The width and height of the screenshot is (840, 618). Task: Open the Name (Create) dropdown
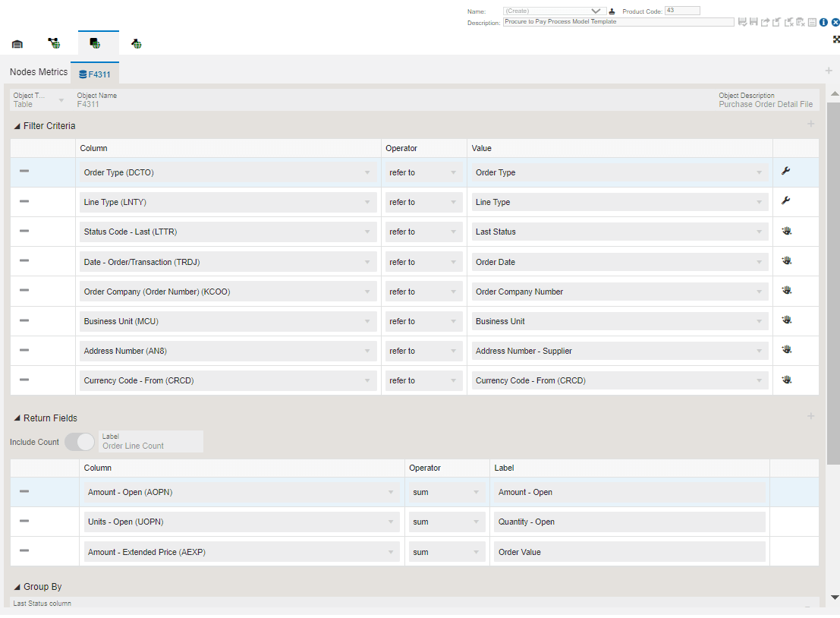click(x=554, y=11)
